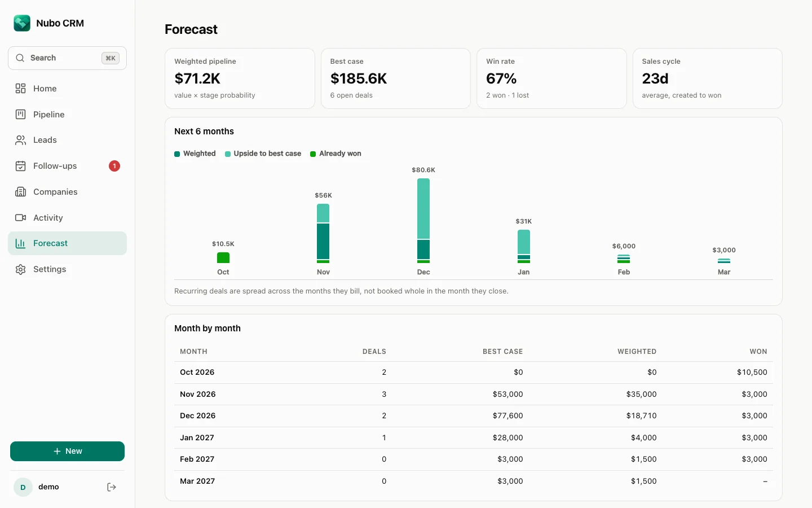
Task: Click the Nubo CRM title text
Action: 60,23
